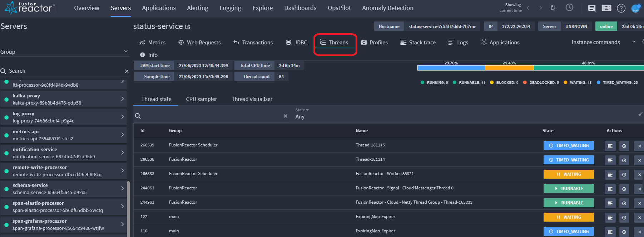Click the FusionReactor logo

30,8
